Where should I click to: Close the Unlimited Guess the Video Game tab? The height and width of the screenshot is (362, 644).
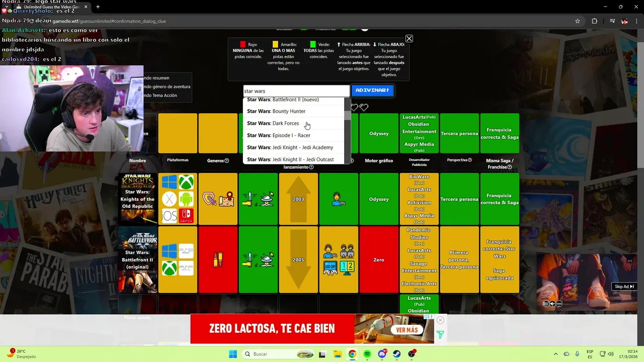[x=86, y=7]
